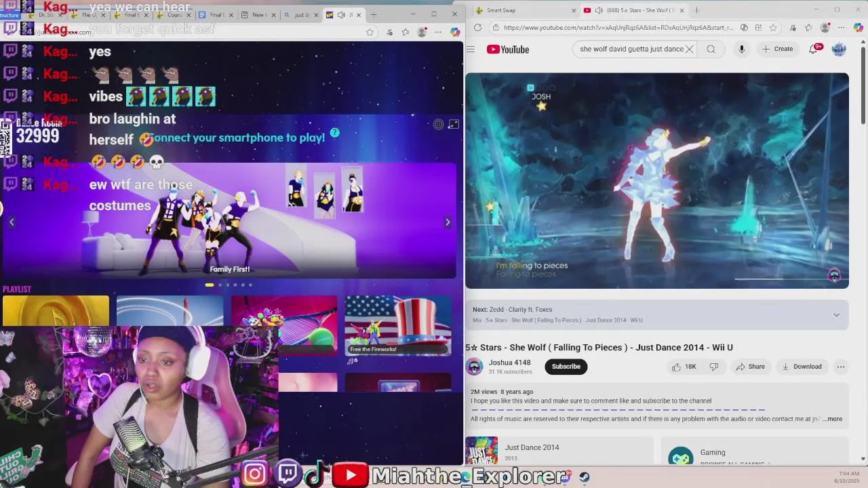The width and height of the screenshot is (868, 488).
Task: Open the tennis racket playlist thumbnail
Action: (284, 325)
